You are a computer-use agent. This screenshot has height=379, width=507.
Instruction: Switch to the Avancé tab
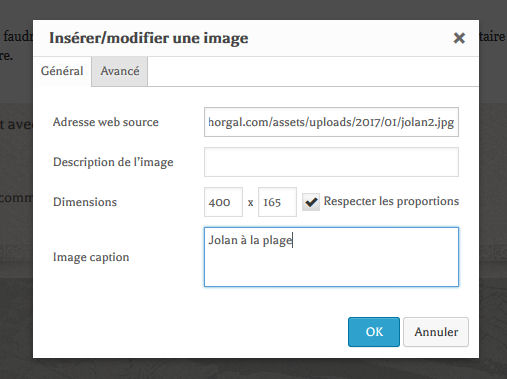120,71
